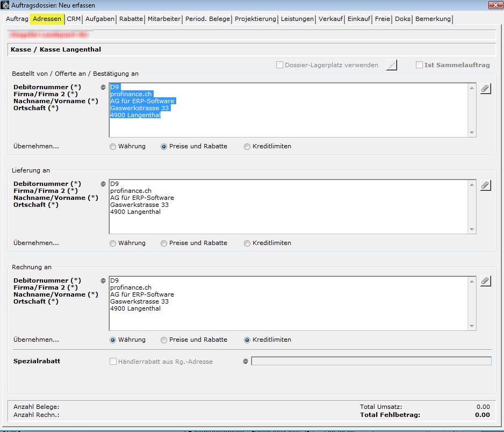Go to the Period. Belege tab
504x432 pixels.
click(207, 19)
